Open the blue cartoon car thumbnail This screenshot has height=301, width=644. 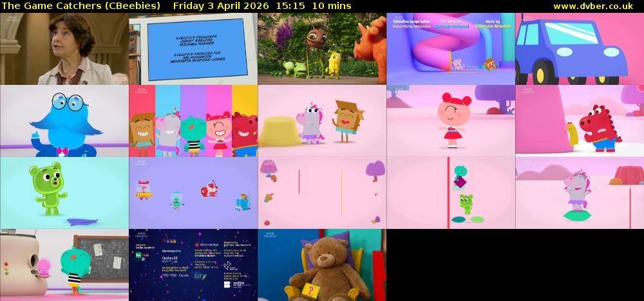(x=580, y=49)
